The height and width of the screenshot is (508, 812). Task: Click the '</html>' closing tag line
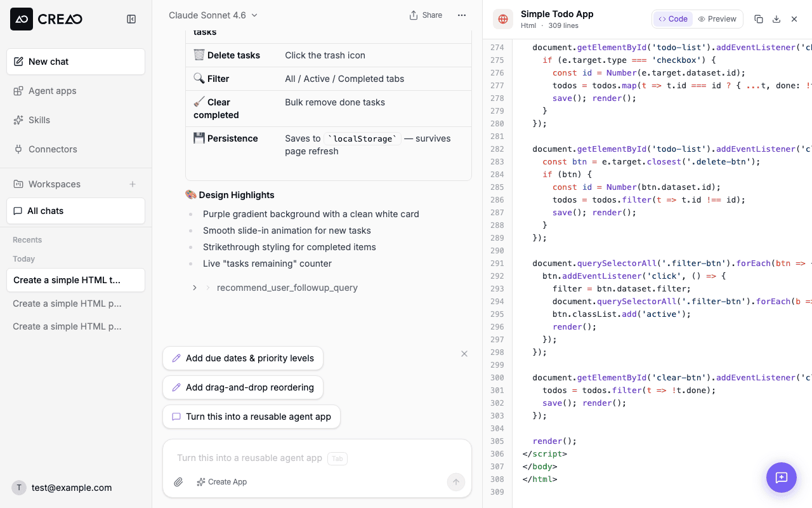click(x=540, y=479)
